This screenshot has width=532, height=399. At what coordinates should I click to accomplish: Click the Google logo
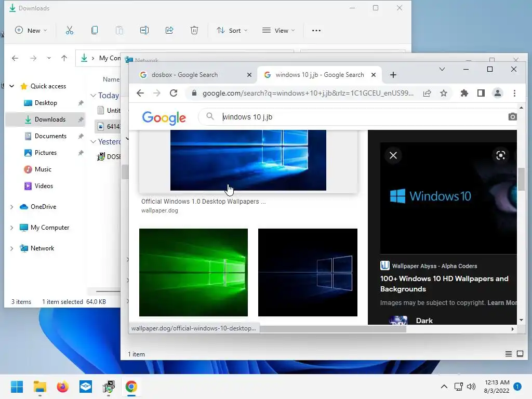164,118
